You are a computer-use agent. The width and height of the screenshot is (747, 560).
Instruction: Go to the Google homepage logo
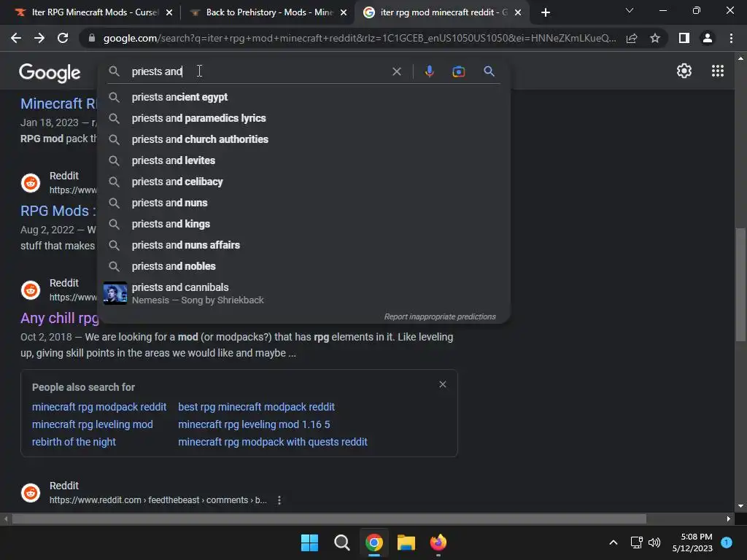pos(50,73)
